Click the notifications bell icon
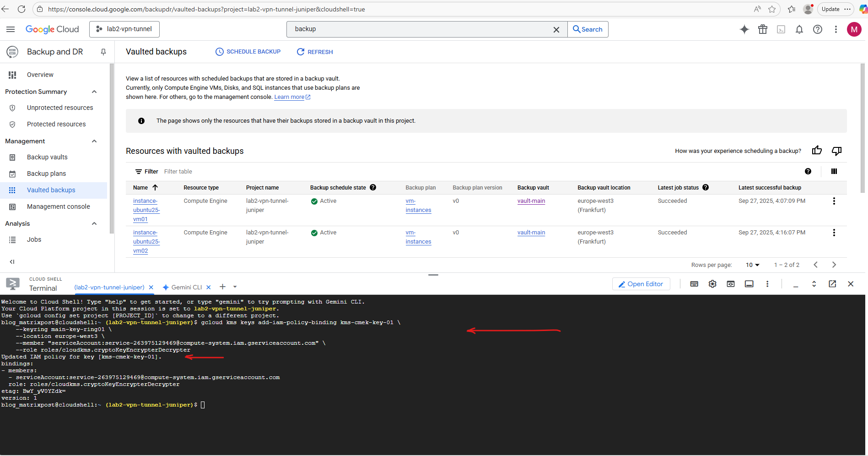Screen dimensions: 868x456 [x=799, y=29]
